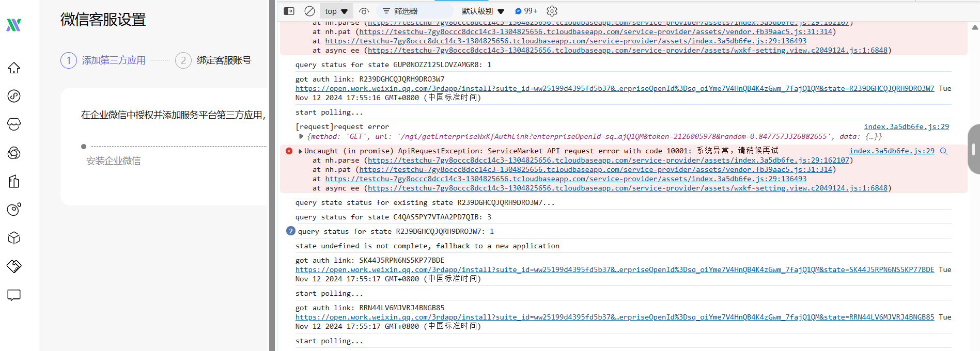Open auth link with state RRN44LV6MJVRJ4BNGB85

click(615, 317)
